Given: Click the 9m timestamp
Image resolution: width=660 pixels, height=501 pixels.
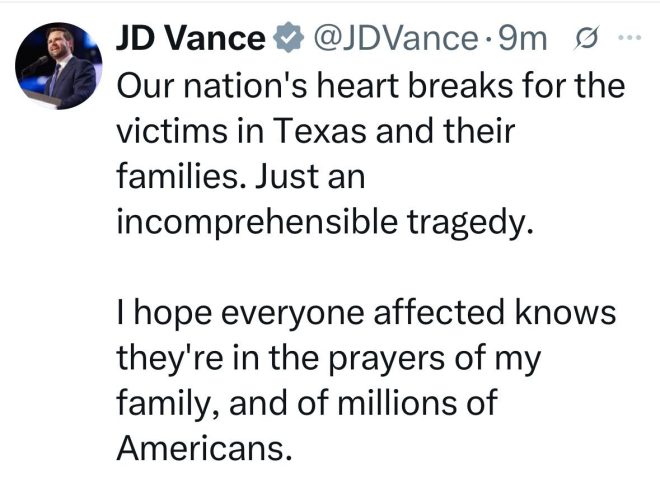Looking at the screenshot, I should [522, 38].
